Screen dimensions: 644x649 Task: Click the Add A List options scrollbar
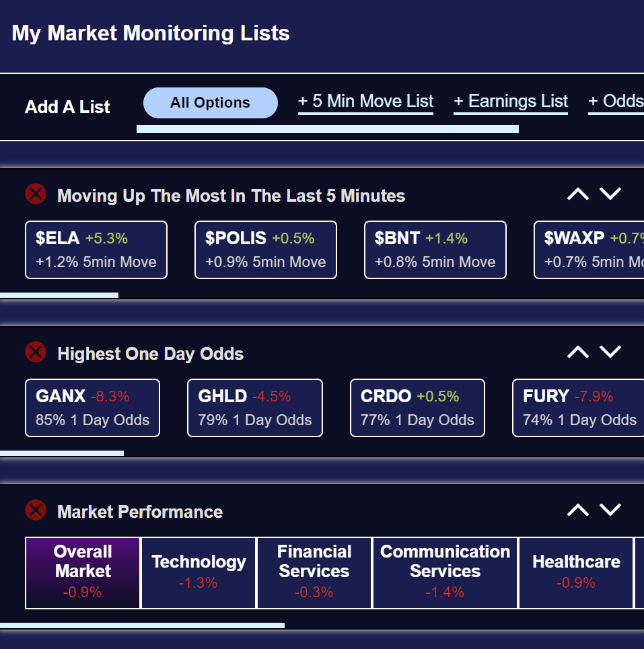click(328, 129)
